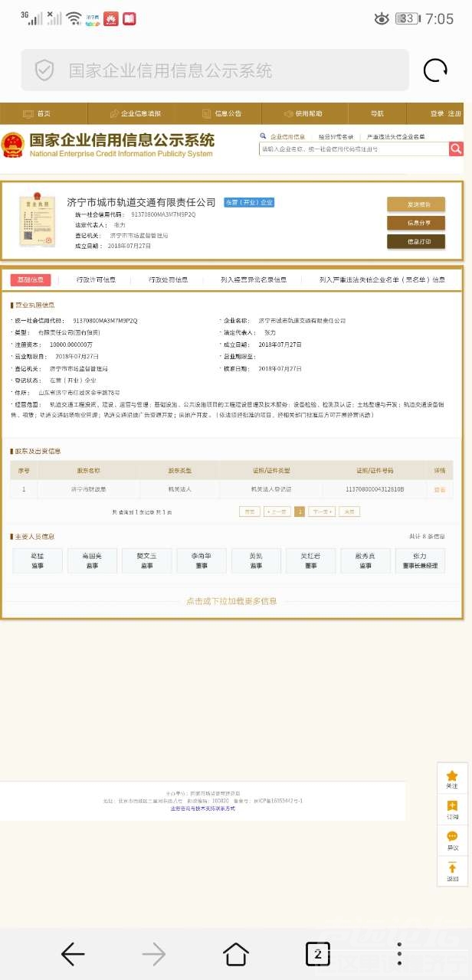The height and width of the screenshot is (980, 472).
Task: Open 导航 in the navigation bar
Action: pyautogui.click(x=377, y=113)
